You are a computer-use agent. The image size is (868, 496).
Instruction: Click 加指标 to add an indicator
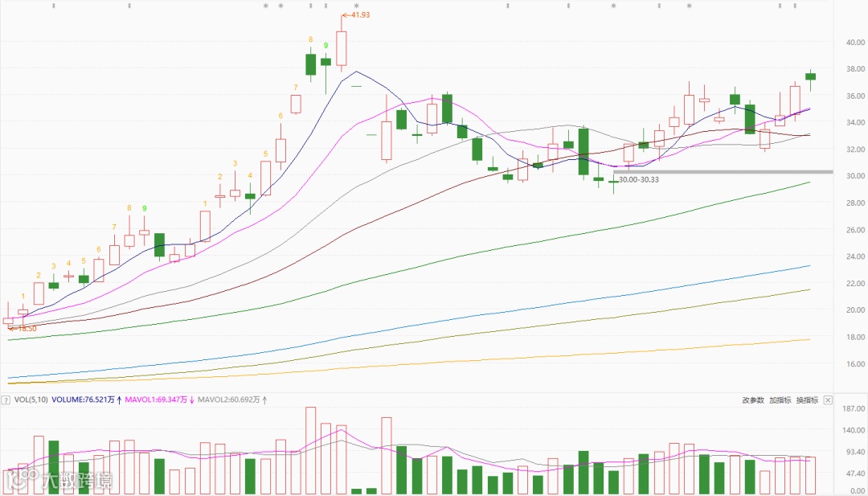[780, 400]
